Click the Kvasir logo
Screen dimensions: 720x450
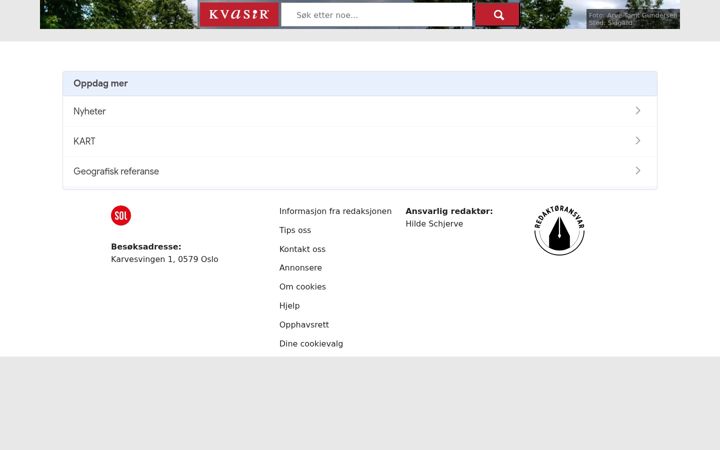click(x=239, y=15)
